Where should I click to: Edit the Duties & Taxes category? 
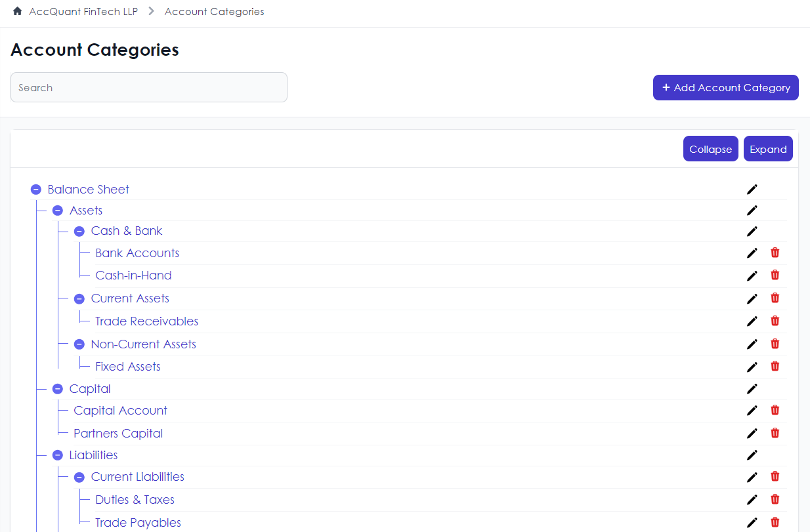pyautogui.click(x=752, y=499)
